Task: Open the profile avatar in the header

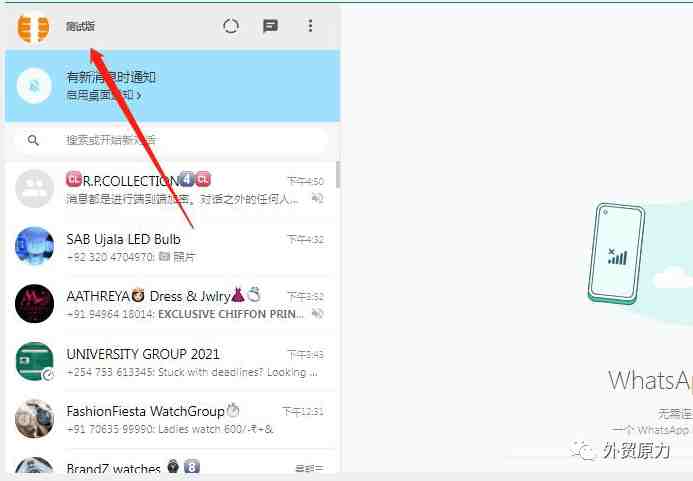Action: pyautogui.click(x=33, y=27)
